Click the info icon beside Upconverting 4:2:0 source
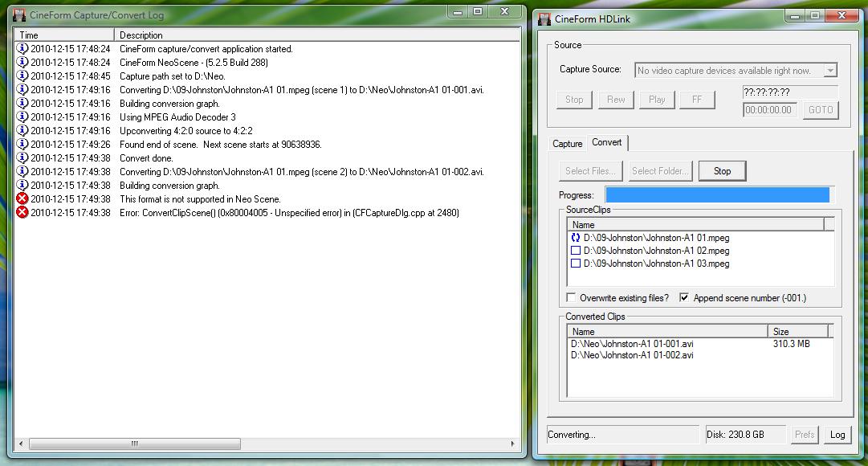This screenshot has height=466, width=868. tap(22, 131)
